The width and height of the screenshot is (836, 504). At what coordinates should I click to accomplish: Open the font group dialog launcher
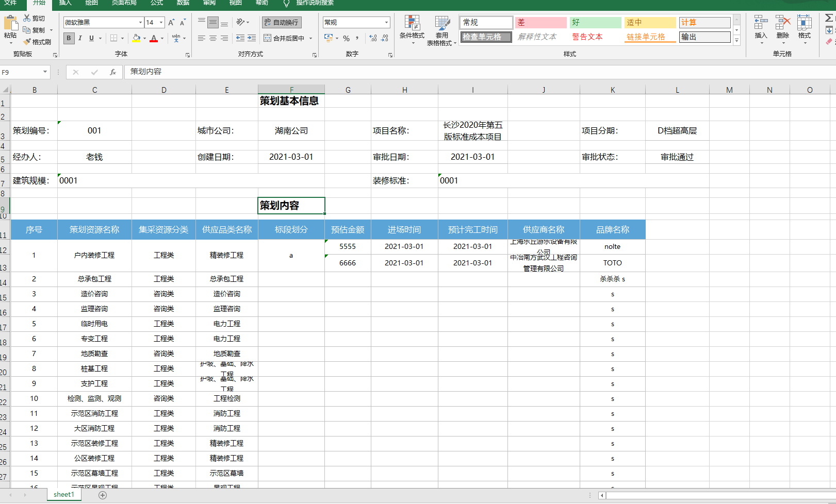click(188, 55)
